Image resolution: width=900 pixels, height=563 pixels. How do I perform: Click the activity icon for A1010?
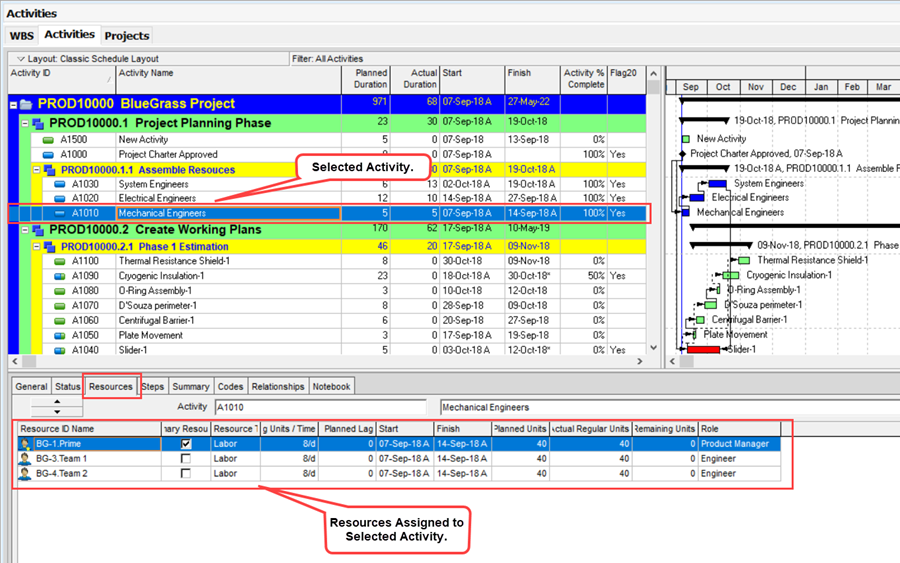click(x=60, y=213)
